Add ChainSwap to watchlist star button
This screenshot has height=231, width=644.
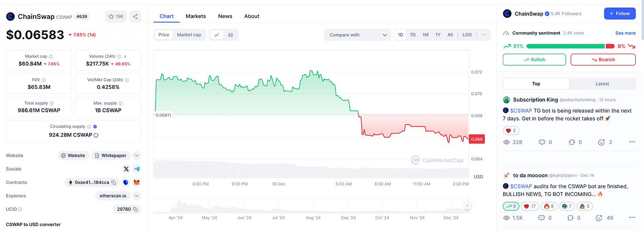coord(115,17)
